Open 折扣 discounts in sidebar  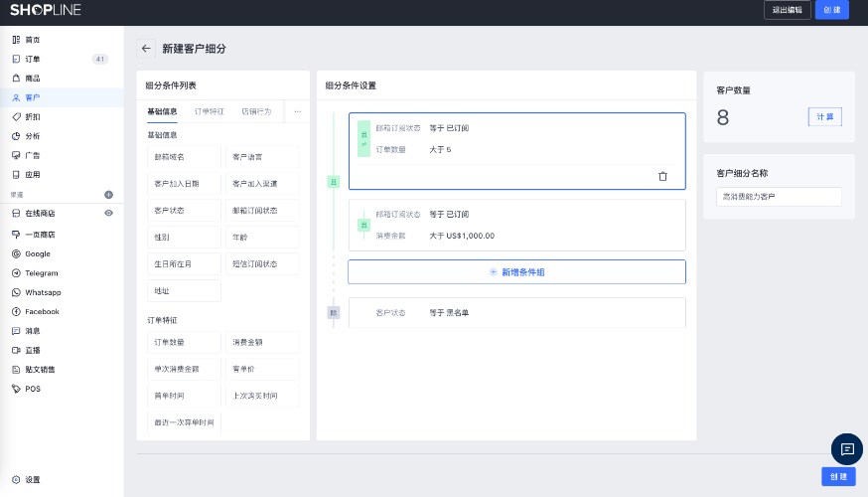pyautogui.click(x=32, y=117)
